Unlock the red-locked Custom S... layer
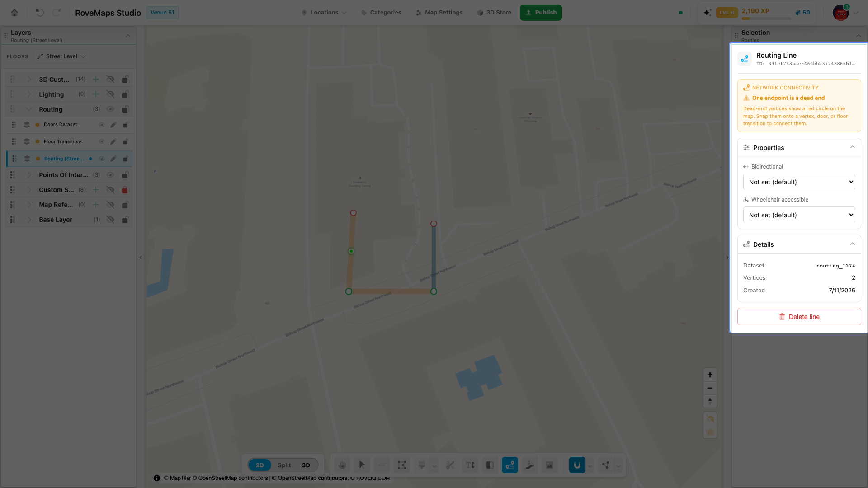 (125, 190)
